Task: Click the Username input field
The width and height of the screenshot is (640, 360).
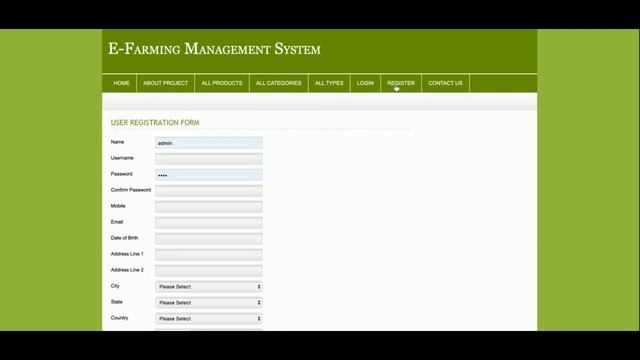Action: pos(209,159)
